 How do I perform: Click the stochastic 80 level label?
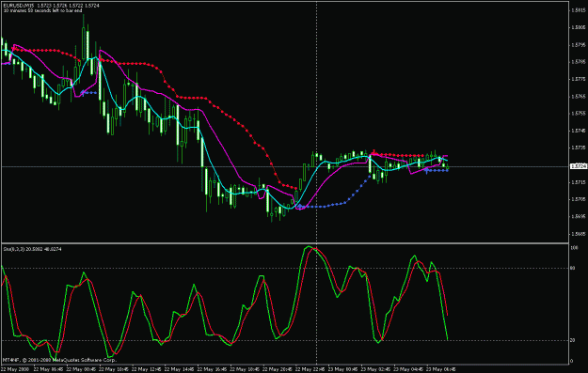573,268
